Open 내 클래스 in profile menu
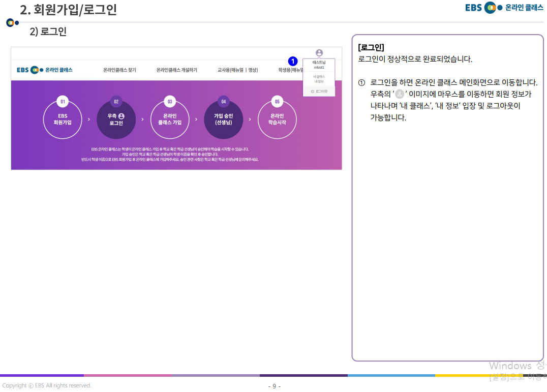 point(319,76)
